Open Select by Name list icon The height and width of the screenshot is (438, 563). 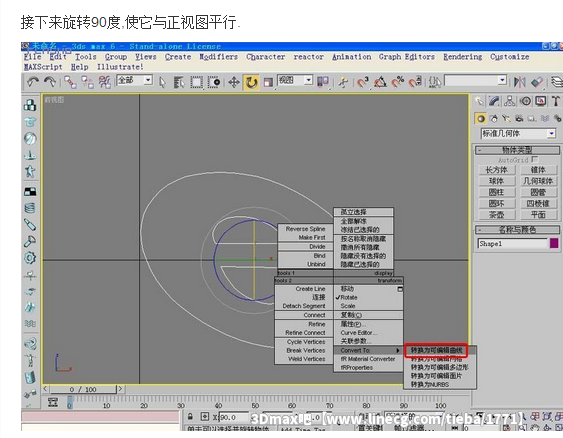179,82
